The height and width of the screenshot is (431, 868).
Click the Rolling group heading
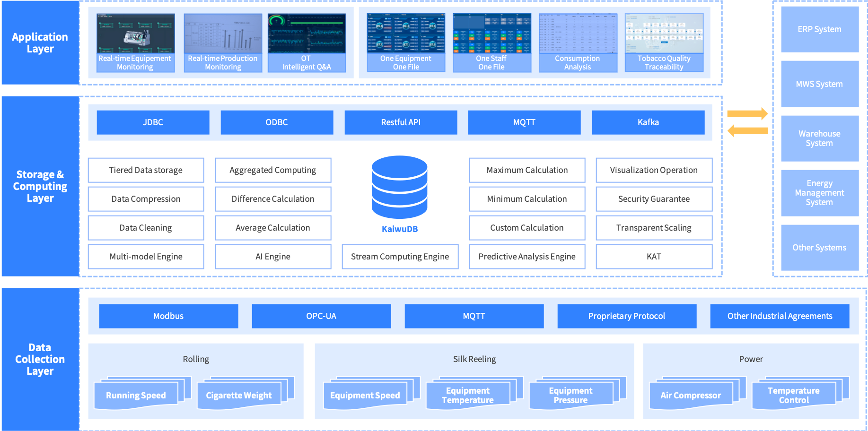(x=196, y=359)
